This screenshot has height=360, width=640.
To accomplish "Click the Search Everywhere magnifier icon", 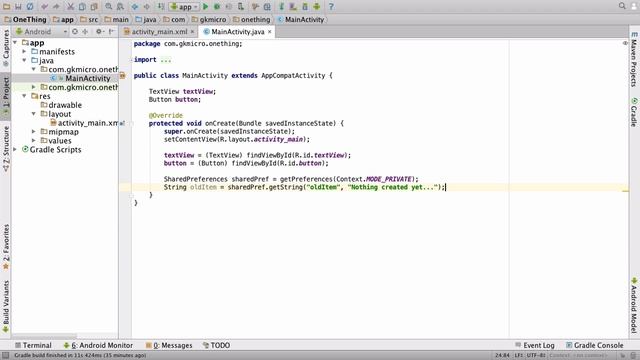I will click(622, 6).
